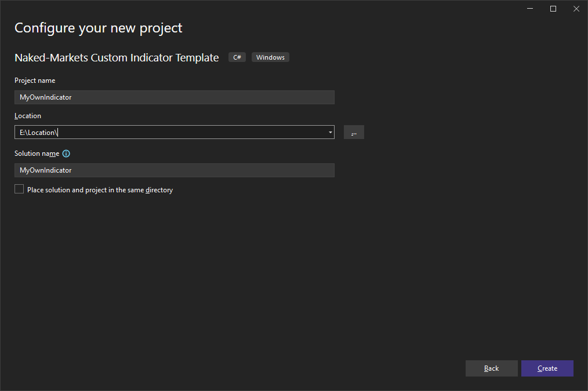The image size is (588, 391).
Task: Edit the Solution name field
Action: pyautogui.click(x=175, y=170)
